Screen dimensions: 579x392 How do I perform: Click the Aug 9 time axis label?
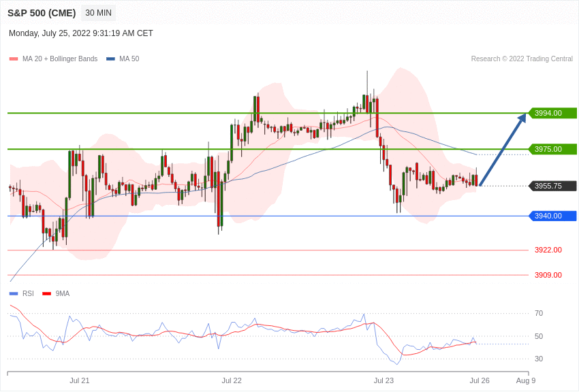pos(526,380)
